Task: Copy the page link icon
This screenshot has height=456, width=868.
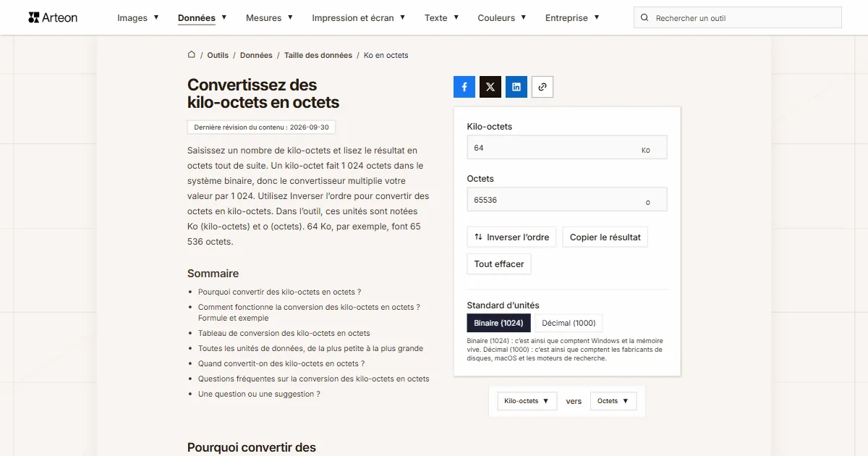Action: point(542,87)
